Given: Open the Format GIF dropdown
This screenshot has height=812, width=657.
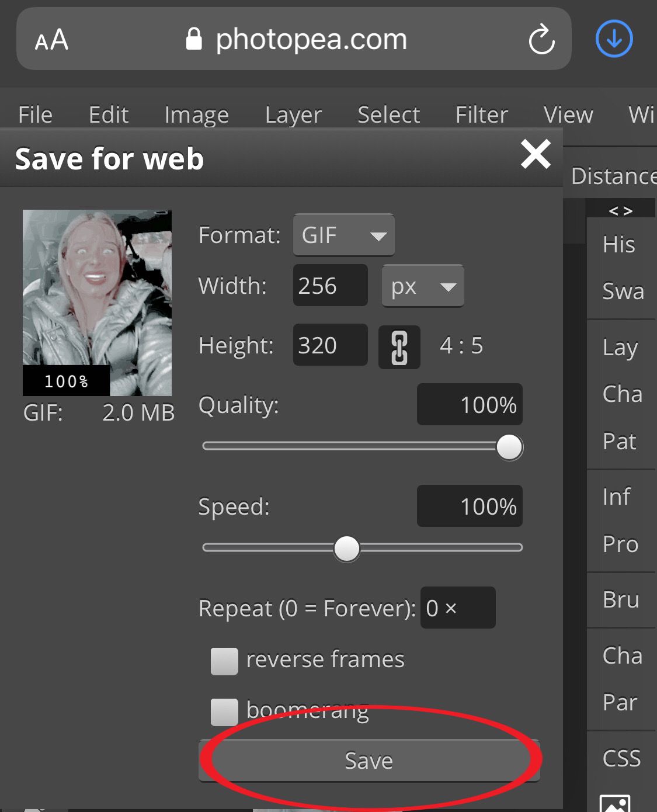Looking at the screenshot, I should point(343,235).
